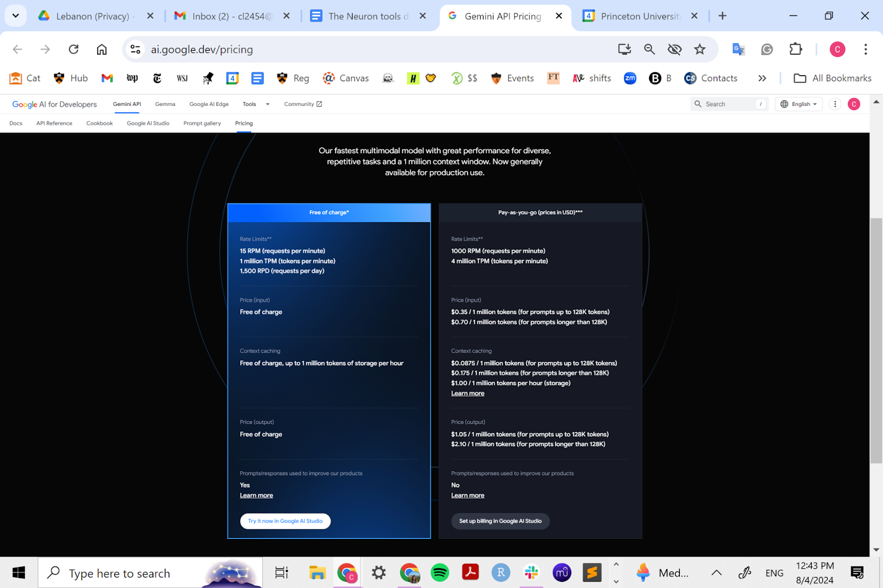Open the All Bookmarks folder
Screen dimensions: 883x588
coord(833,78)
